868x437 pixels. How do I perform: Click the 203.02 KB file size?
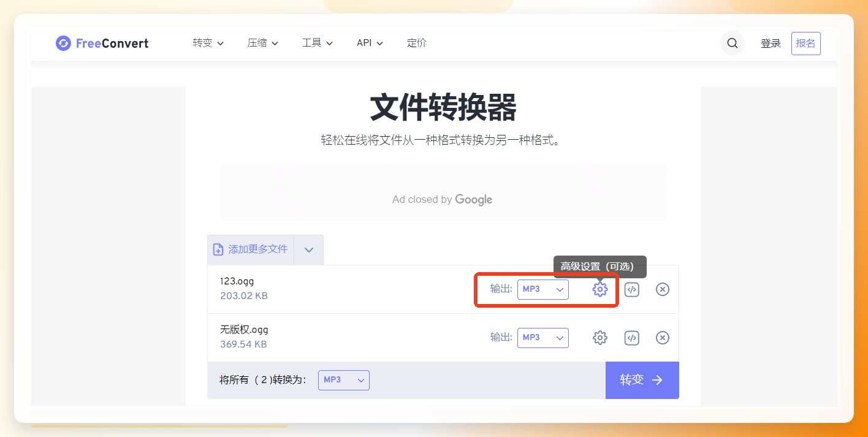244,296
